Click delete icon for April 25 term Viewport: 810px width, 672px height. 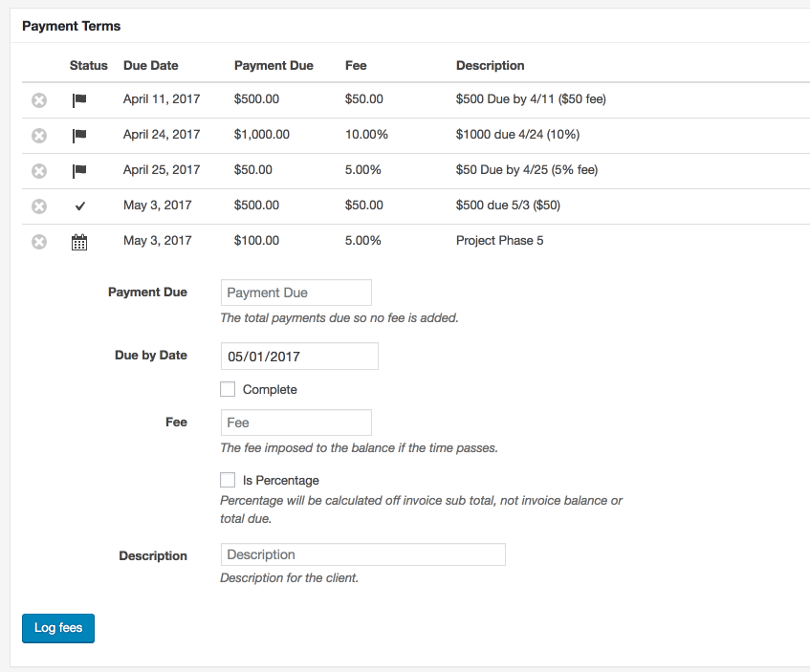click(x=39, y=171)
